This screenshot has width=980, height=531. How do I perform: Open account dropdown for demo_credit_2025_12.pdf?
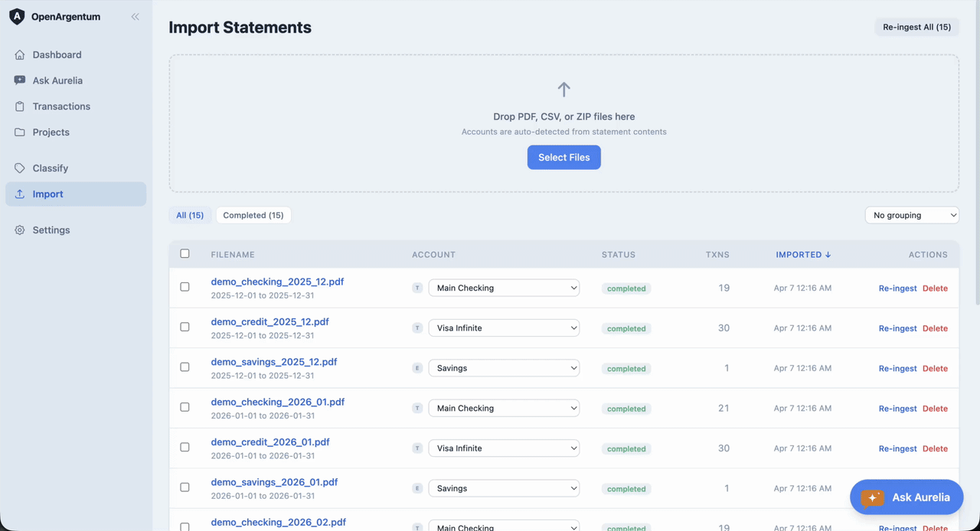504,328
